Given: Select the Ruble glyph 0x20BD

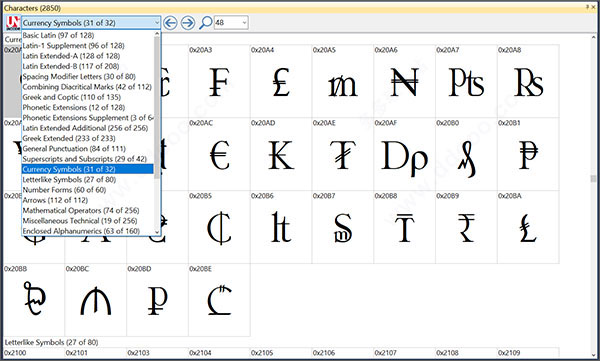Looking at the screenshot, I should pyautogui.click(x=157, y=300).
